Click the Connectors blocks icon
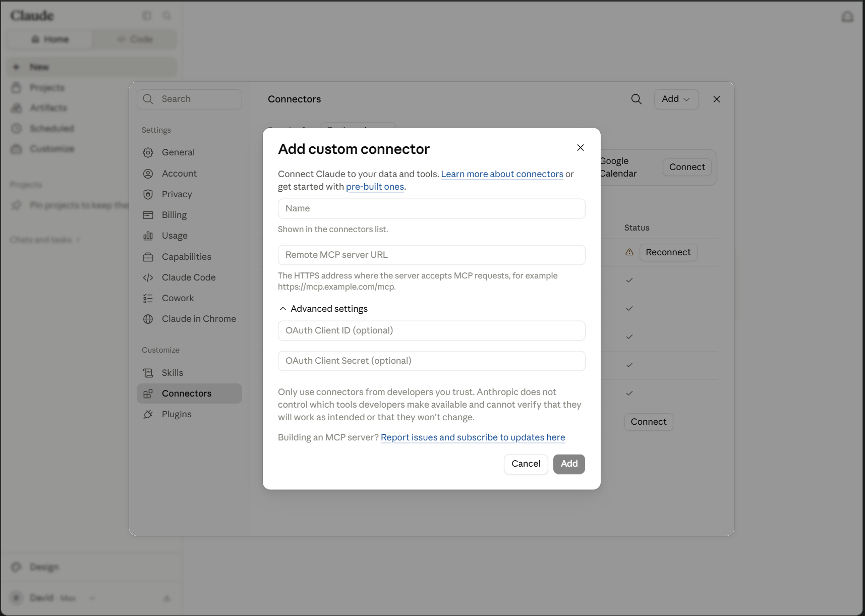 click(x=148, y=394)
